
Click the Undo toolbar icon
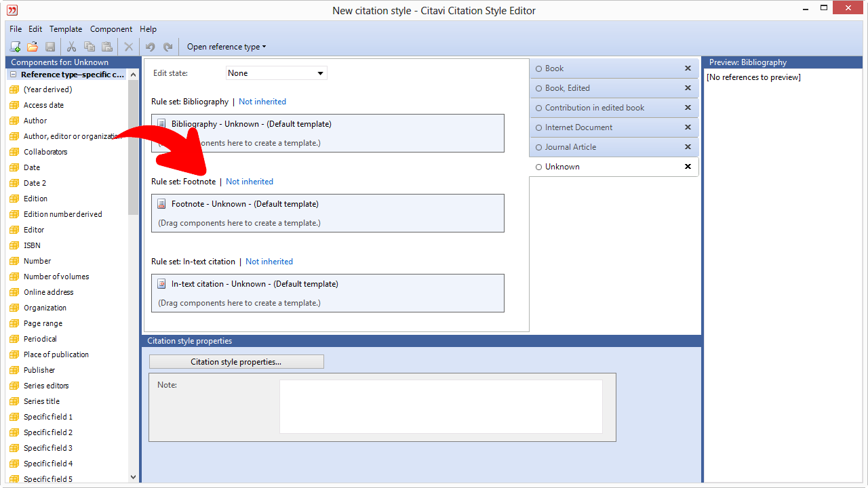click(x=150, y=47)
